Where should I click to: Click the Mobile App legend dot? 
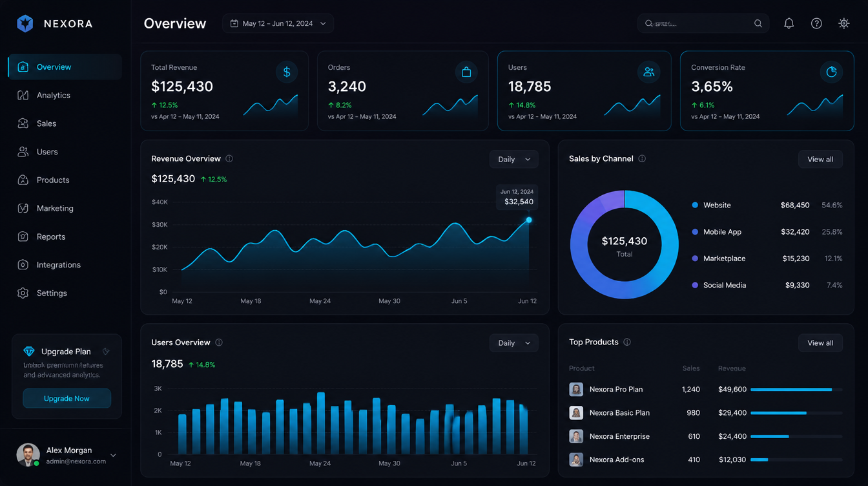(695, 231)
